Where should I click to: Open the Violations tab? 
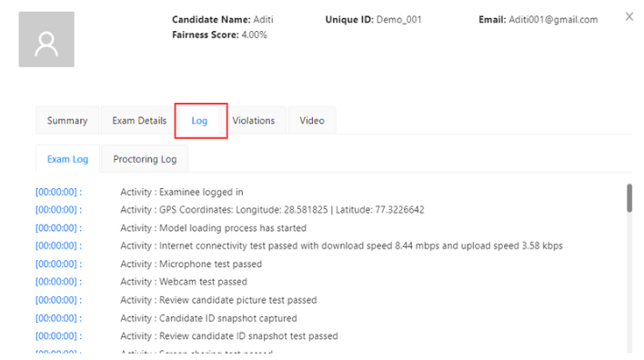pos(254,120)
